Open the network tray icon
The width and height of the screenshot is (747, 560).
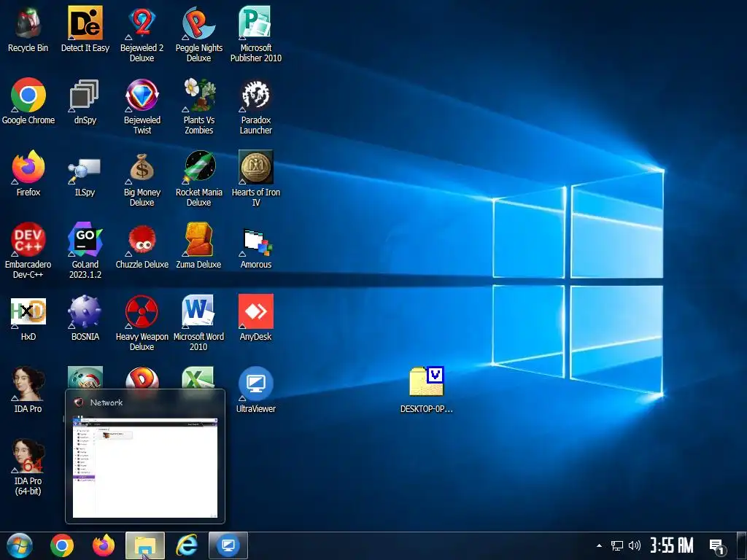pos(617,545)
